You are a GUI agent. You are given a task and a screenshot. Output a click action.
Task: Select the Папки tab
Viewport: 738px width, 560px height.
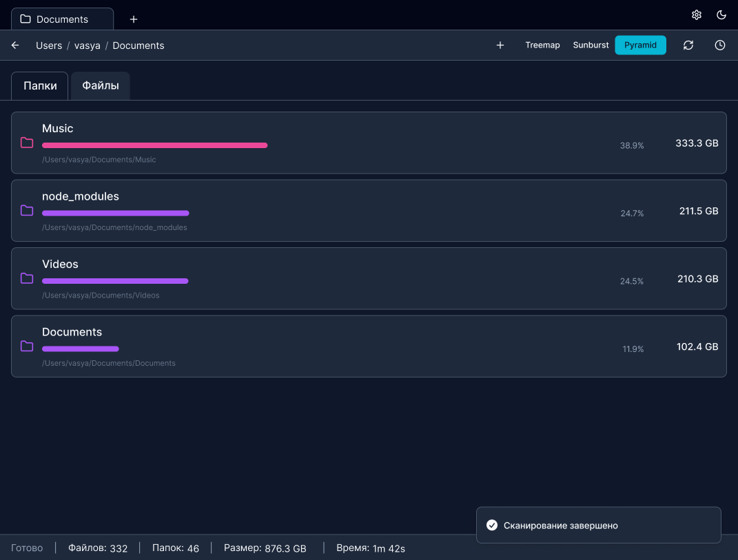click(40, 86)
